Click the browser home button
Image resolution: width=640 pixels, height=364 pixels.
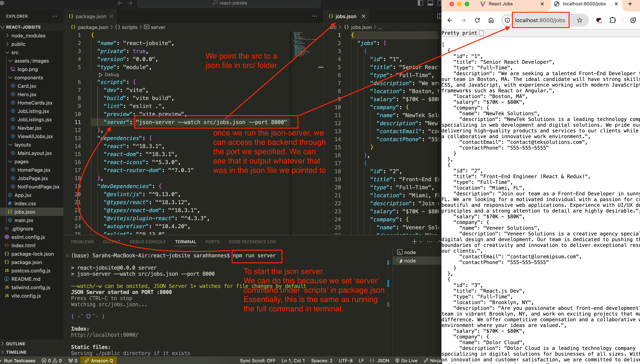tap(491, 20)
